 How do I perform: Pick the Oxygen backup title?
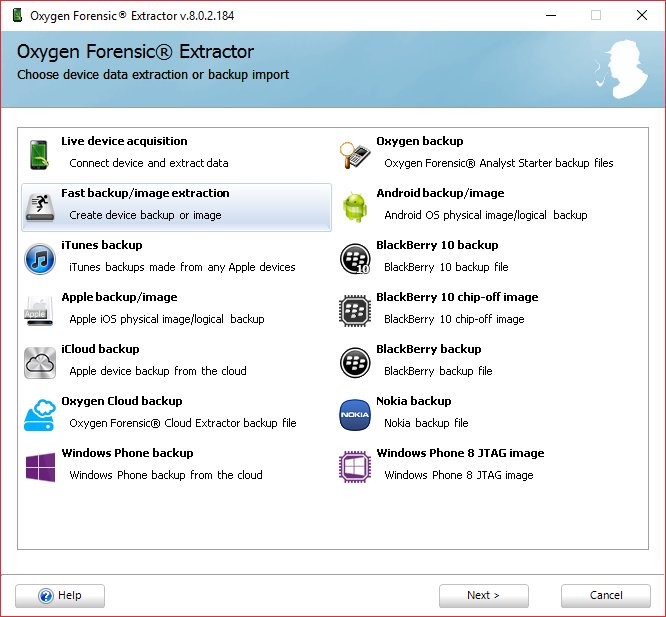tap(420, 141)
